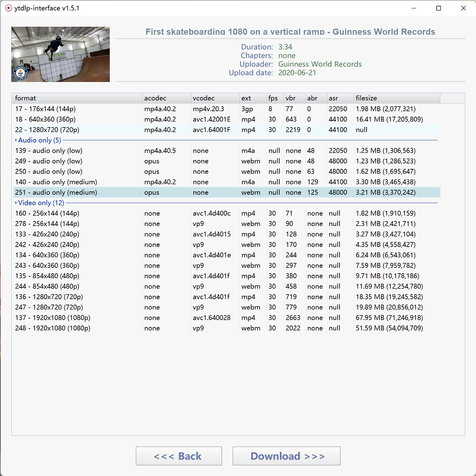
Task: Select format 248 - 1920x1080 (1080p)
Action: [227, 328]
